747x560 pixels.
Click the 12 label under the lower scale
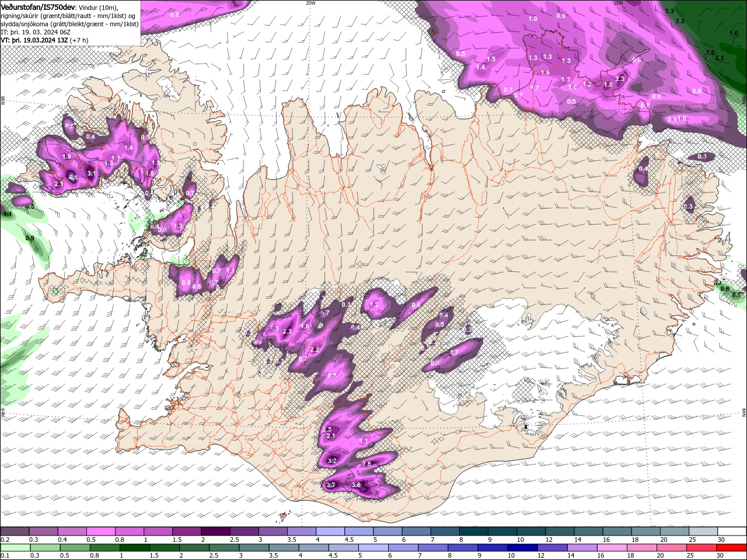(541, 555)
